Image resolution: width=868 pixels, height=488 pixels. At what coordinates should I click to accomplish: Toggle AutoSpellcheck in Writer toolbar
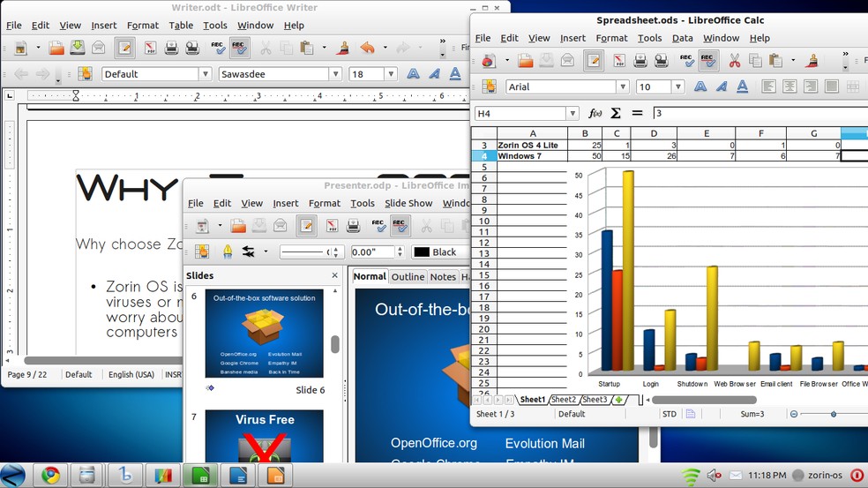239,48
